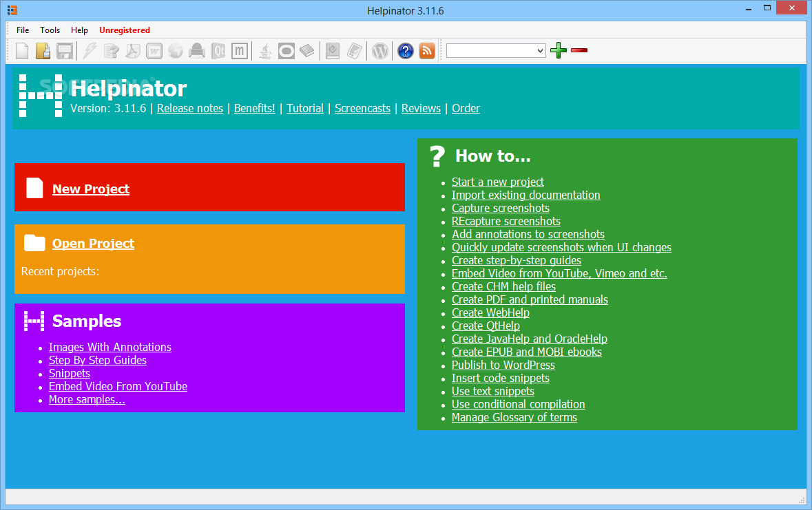Click the folder icon beside Open Project
812x510 pixels.
coord(34,243)
